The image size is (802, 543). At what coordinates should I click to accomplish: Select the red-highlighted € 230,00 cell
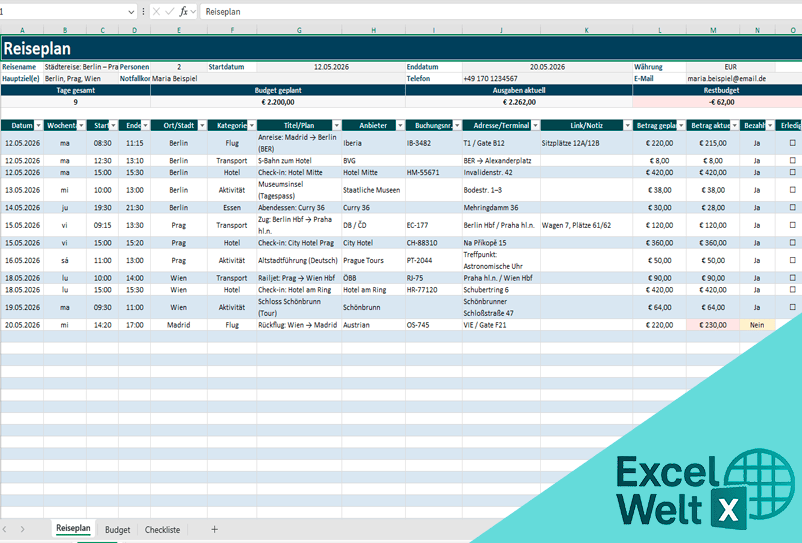712,325
